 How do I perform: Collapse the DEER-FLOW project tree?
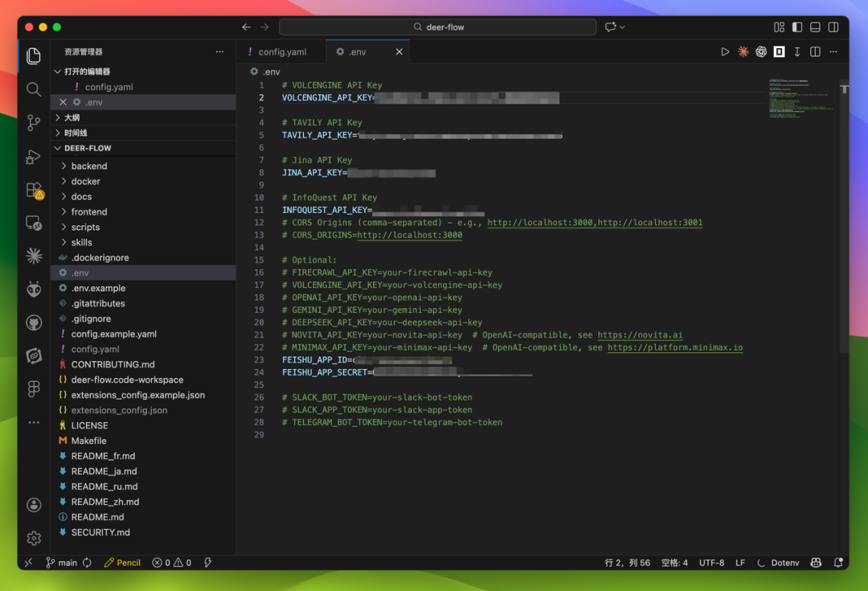tap(88, 149)
